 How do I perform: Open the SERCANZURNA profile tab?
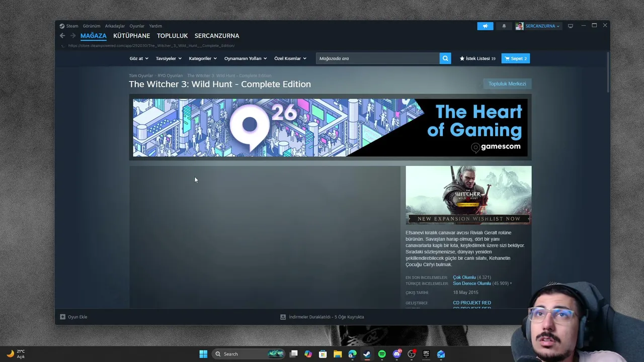(x=217, y=36)
